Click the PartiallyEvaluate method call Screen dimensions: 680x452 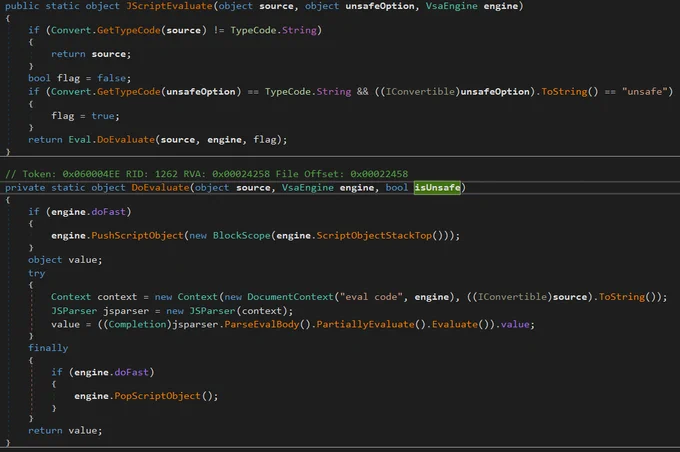[x=365, y=325]
